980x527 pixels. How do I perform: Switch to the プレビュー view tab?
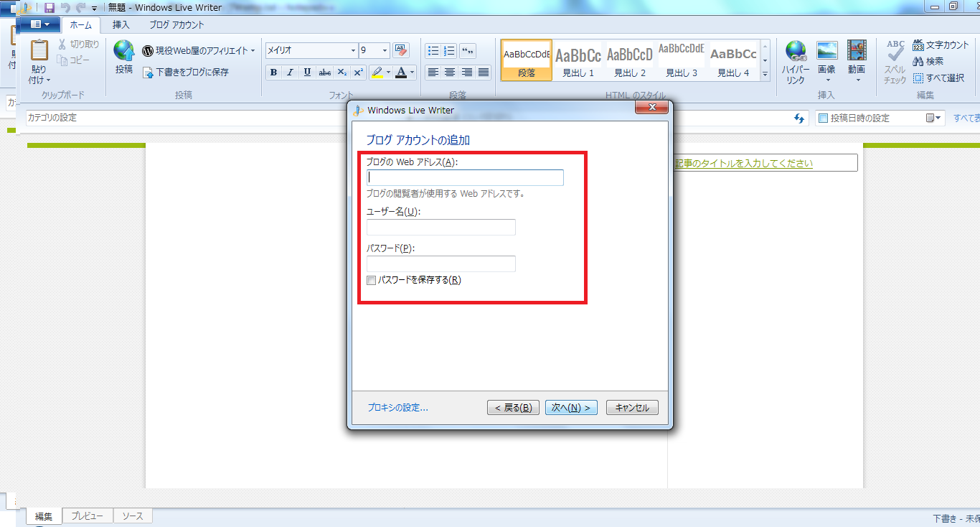(87, 516)
